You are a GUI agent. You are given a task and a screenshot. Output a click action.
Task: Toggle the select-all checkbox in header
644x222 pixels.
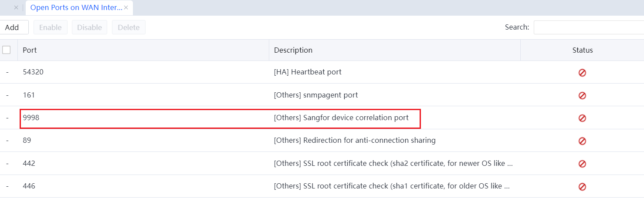pyautogui.click(x=7, y=50)
